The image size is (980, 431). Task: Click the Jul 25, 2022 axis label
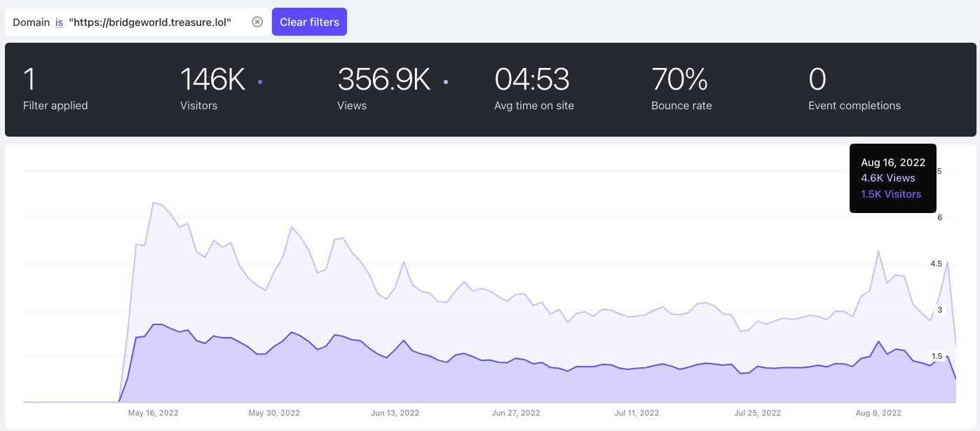pyautogui.click(x=759, y=413)
